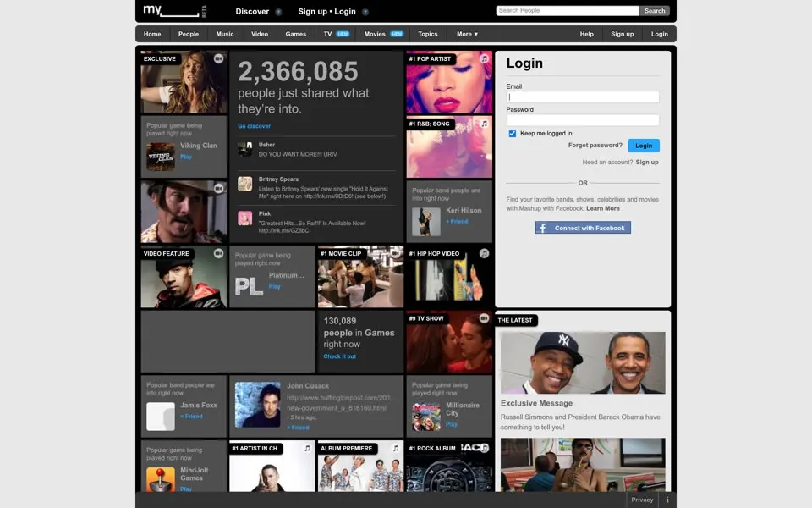Open the Topics tab
This screenshot has width=812, height=508.
(x=428, y=34)
